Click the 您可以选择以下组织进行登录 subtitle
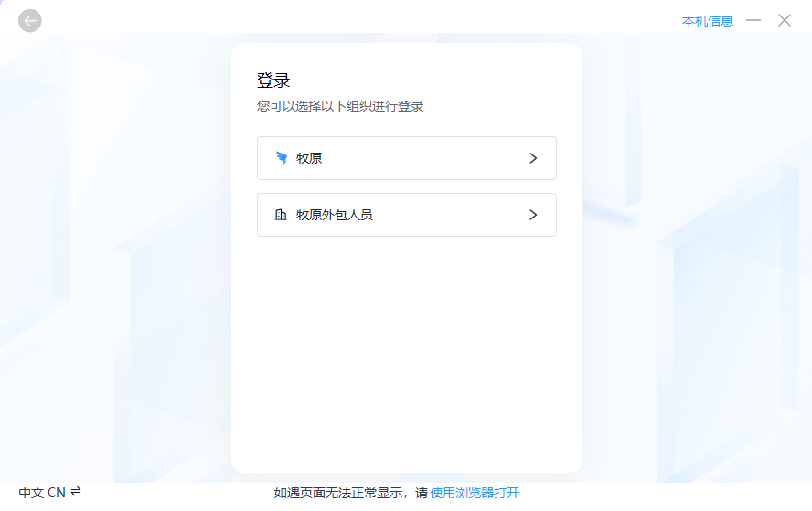812x511 pixels. 340,106
